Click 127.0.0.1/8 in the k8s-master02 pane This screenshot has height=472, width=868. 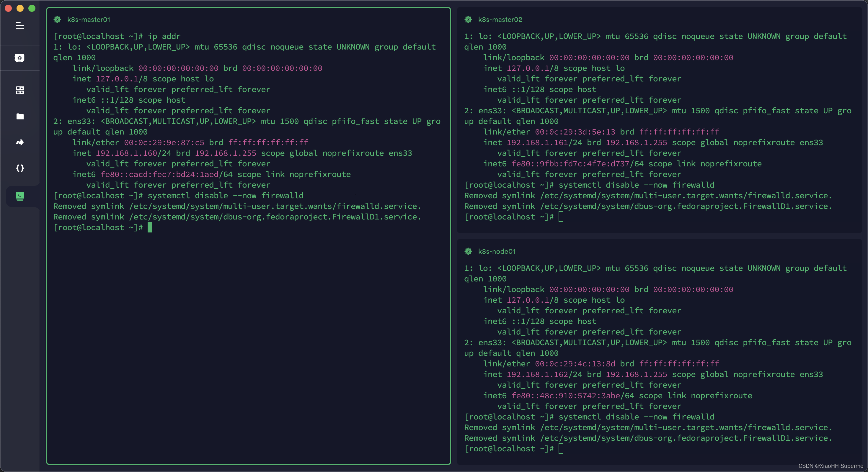coord(533,68)
